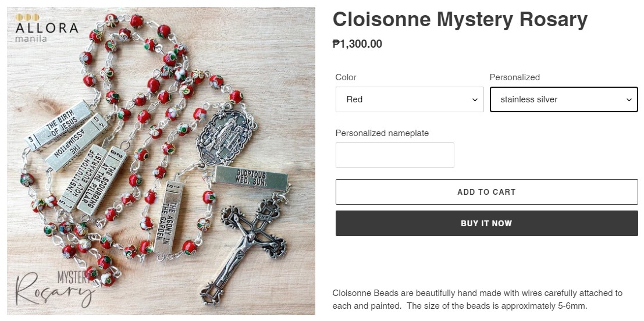644x321 pixels.
Task: Click the chevron arrow of the Personalized dropdown
Action: click(628, 100)
